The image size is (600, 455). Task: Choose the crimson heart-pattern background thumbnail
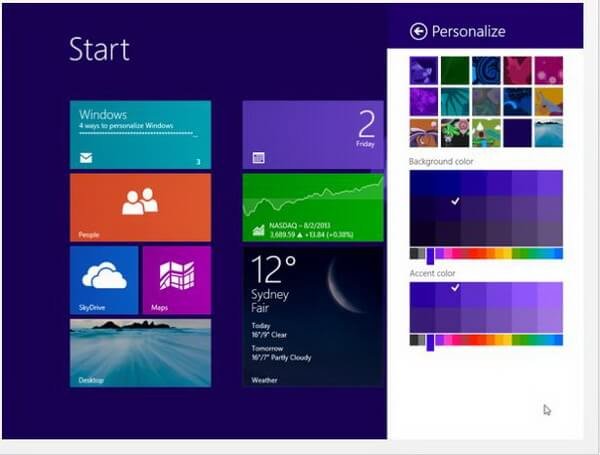pos(517,70)
